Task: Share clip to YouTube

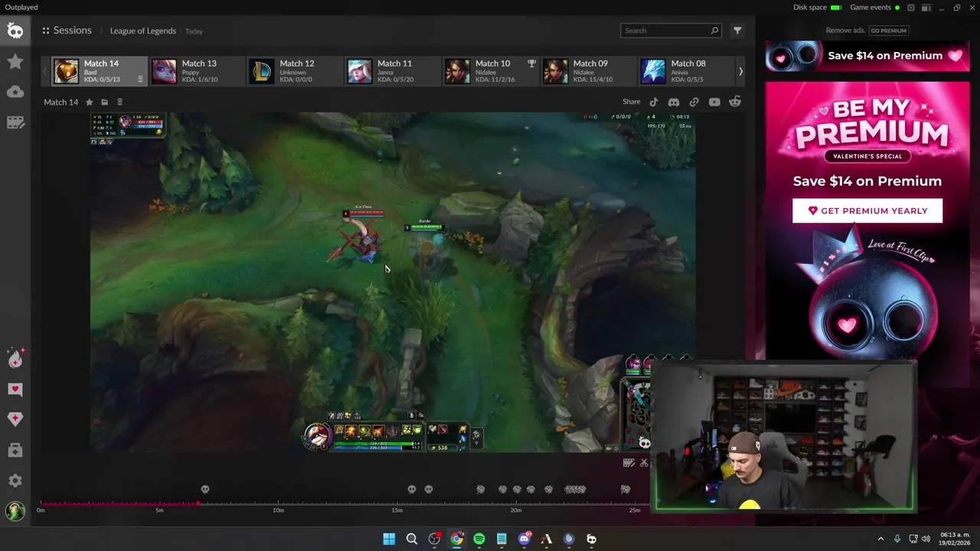Action: point(714,102)
